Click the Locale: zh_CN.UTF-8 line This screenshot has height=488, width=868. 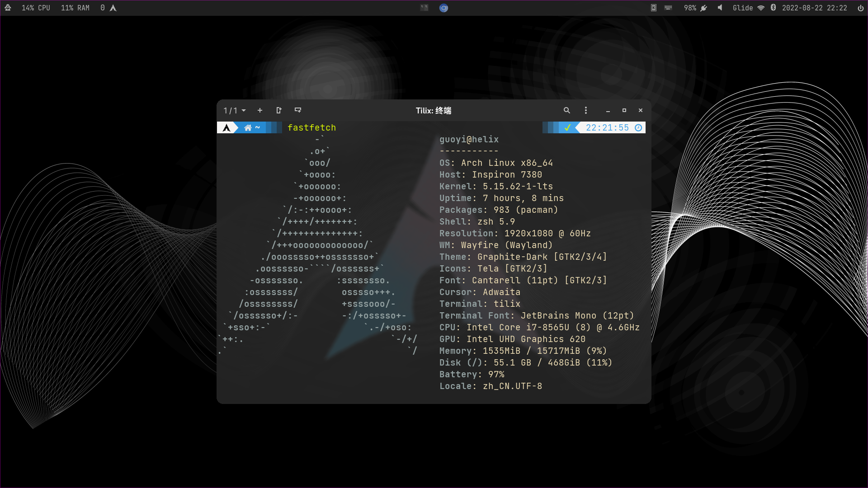(491, 386)
